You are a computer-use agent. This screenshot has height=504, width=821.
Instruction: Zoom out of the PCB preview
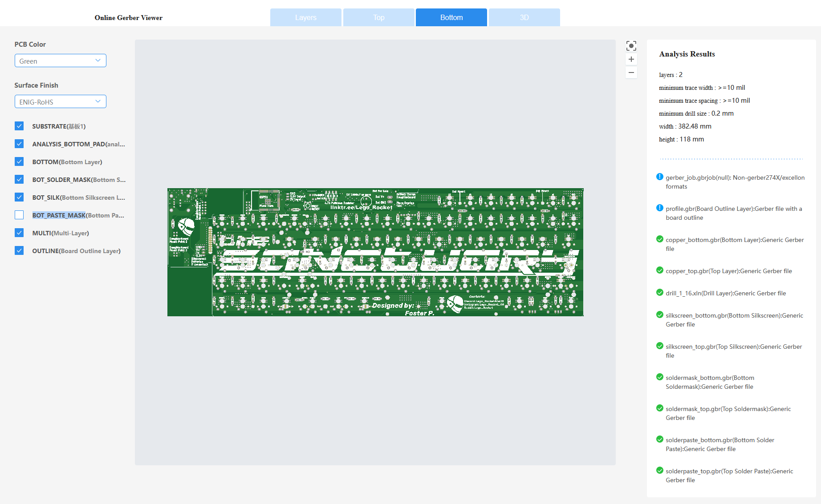[x=631, y=73]
